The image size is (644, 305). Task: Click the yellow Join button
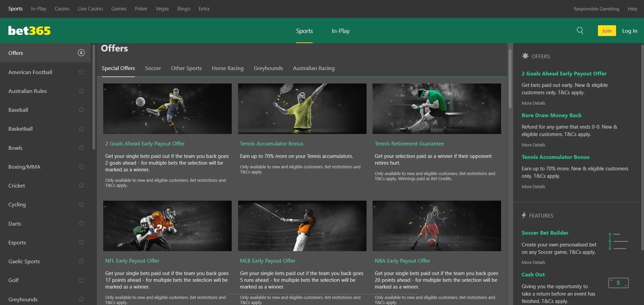pyautogui.click(x=607, y=31)
